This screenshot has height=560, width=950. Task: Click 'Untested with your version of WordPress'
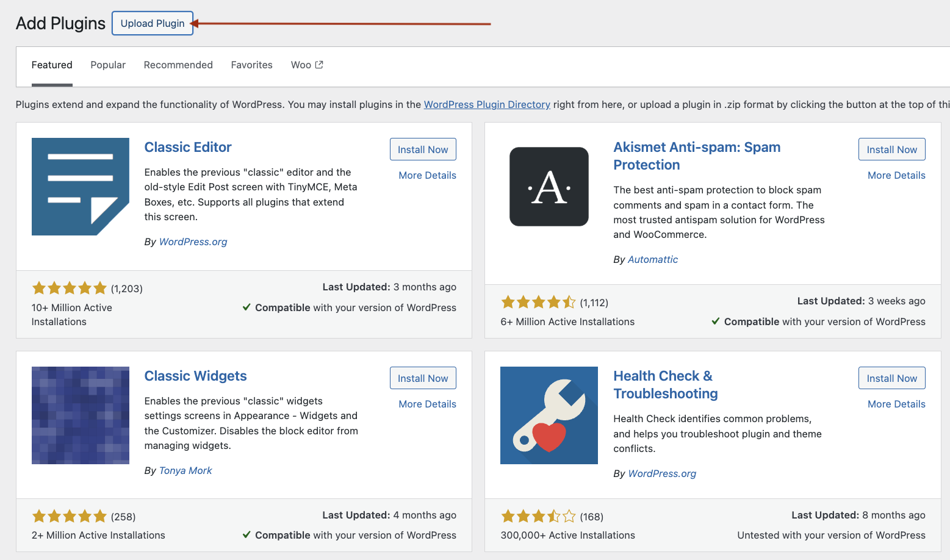coord(832,535)
